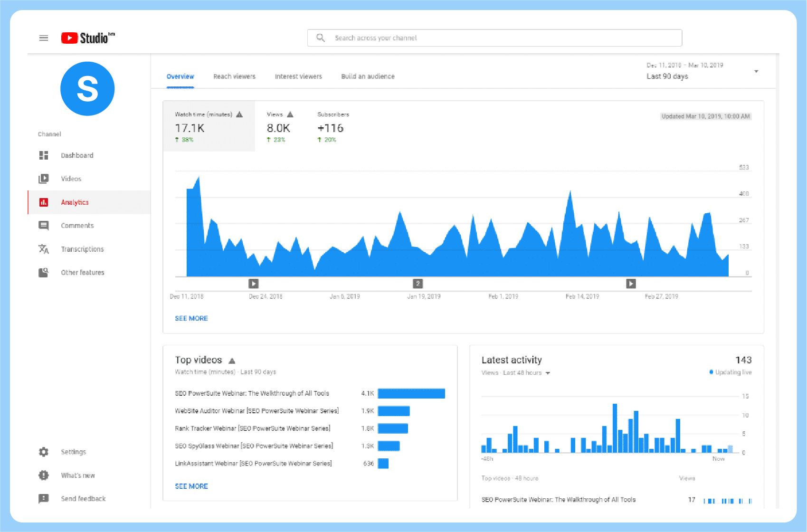Click the Dashboard grid icon
The height and width of the screenshot is (532, 807).
pos(44,155)
